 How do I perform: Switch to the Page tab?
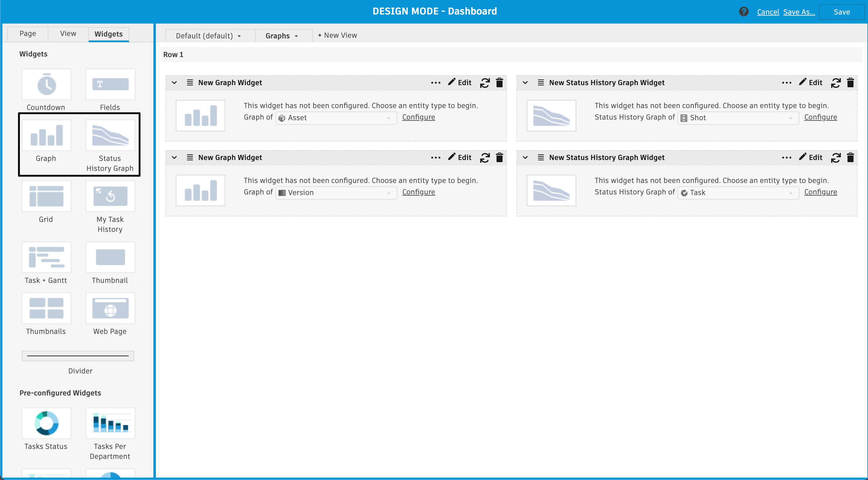[x=27, y=33]
